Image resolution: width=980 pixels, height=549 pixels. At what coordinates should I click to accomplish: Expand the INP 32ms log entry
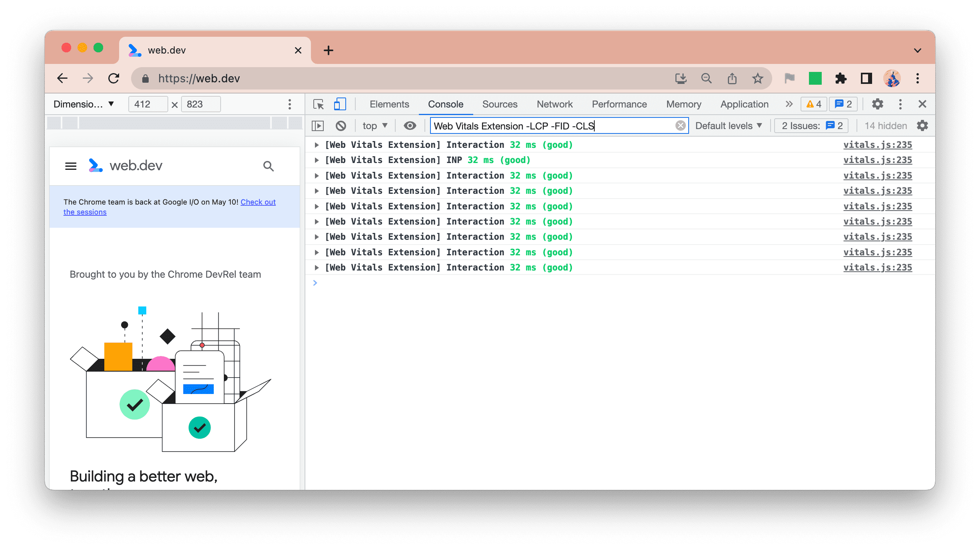(x=317, y=159)
